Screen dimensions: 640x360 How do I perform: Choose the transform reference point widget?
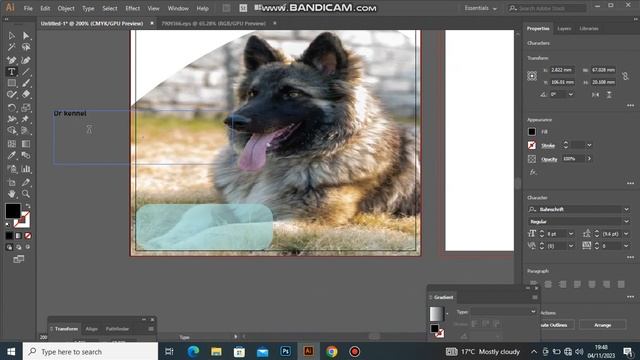(x=532, y=76)
